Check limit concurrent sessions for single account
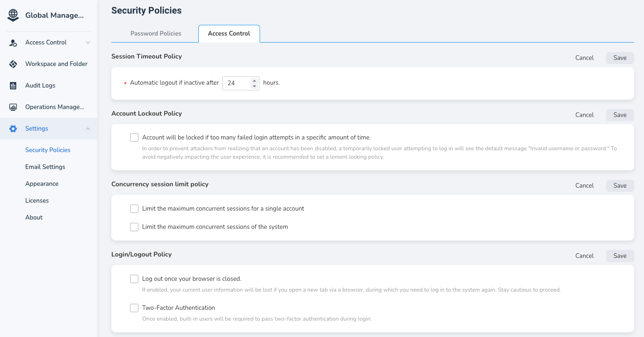Viewport: 644px width, 337px height. [x=134, y=209]
